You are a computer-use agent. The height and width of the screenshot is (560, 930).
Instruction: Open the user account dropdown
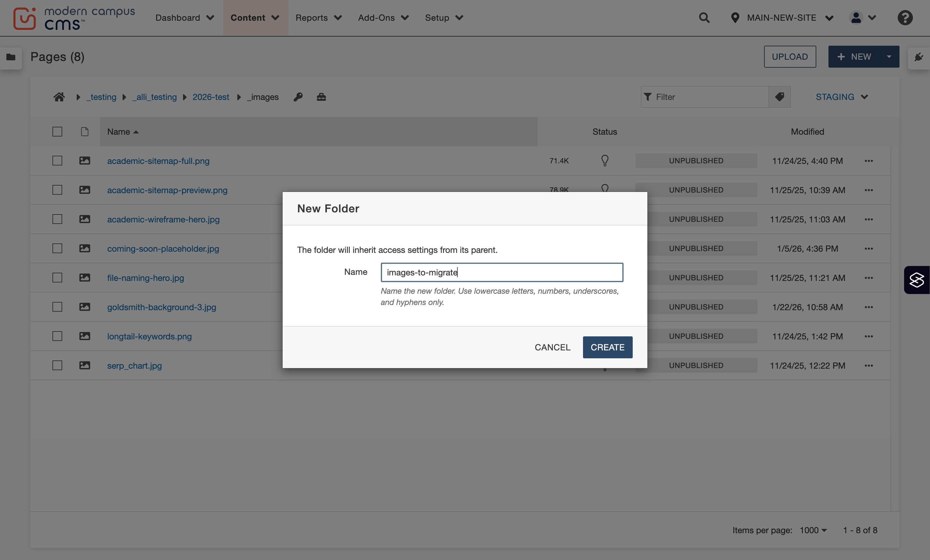862,18
